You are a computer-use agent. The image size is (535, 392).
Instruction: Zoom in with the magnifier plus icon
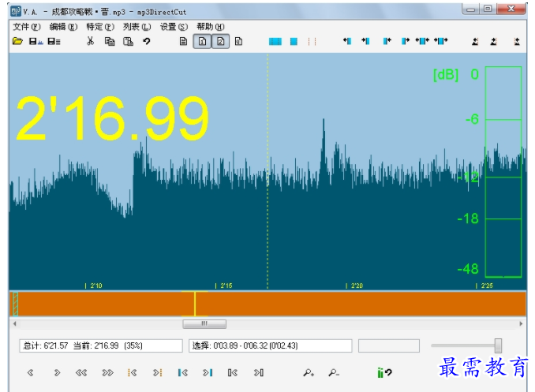click(309, 372)
